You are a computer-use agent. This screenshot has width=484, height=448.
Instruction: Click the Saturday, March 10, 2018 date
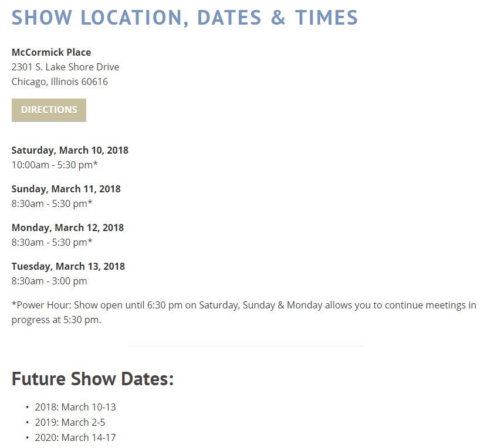point(70,150)
